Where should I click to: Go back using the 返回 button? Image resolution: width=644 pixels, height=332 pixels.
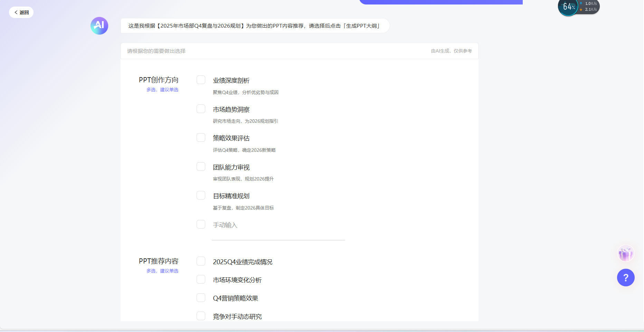tap(21, 12)
